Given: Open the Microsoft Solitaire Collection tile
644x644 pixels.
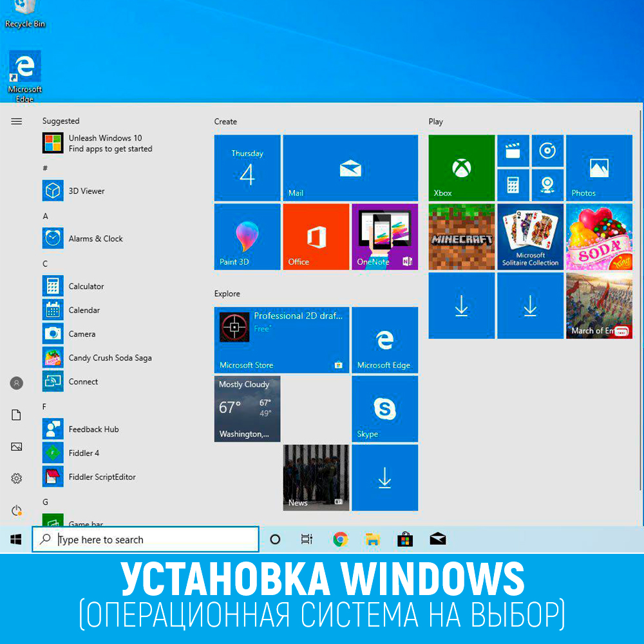Looking at the screenshot, I should click(x=530, y=236).
